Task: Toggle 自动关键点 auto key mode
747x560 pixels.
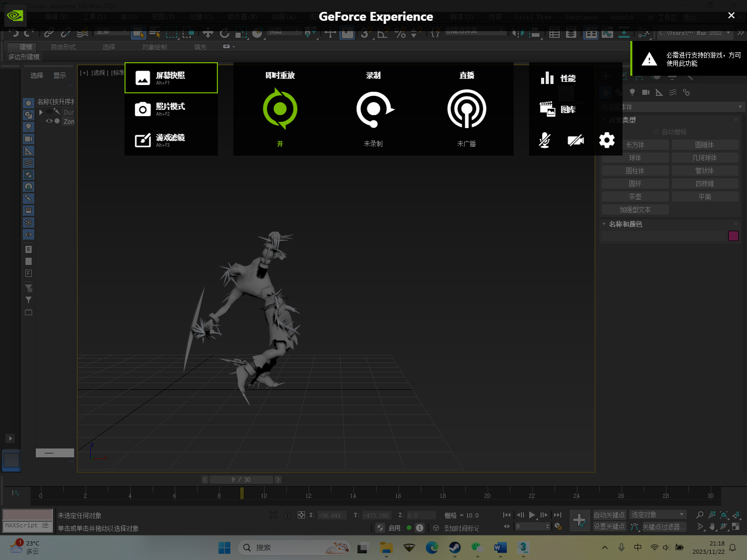Action: pos(609,515)
